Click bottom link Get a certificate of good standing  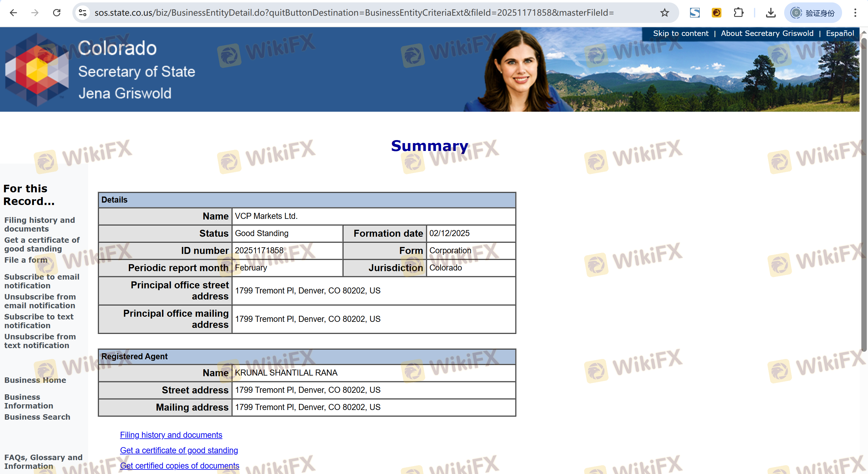click(x=179, y=450)
